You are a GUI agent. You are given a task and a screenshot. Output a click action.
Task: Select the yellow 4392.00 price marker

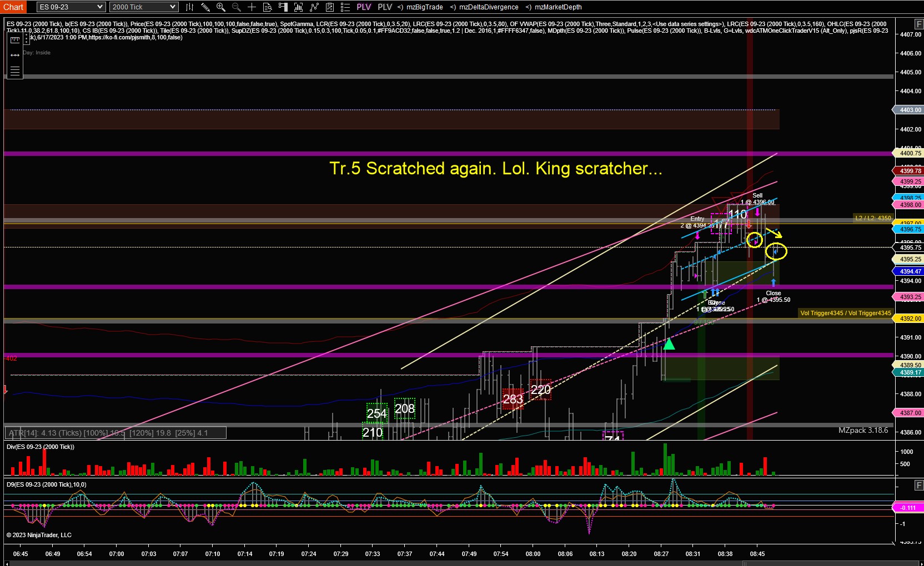tap(908, 319)
